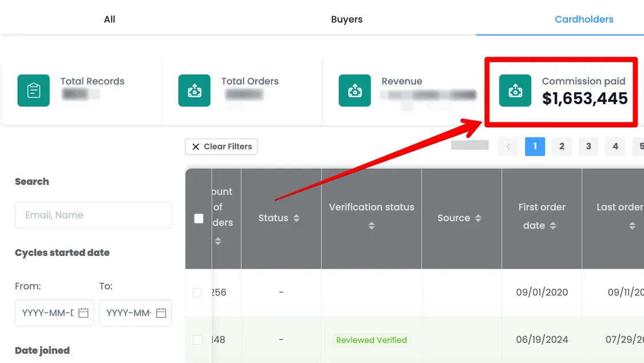Focus the Email, Name search field
Image resolution: width=644 pixels, height=363 pixels.
pyautogui.click(x=93, y=215)
